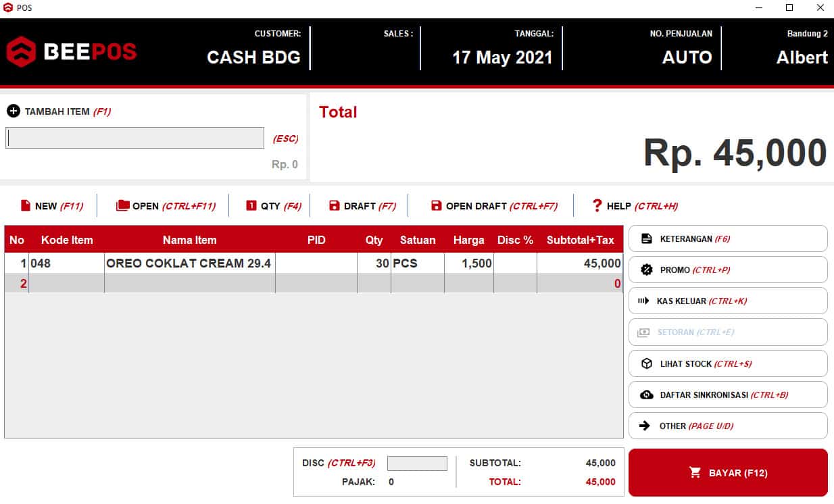Click the Harga column header
The height and width of the screenshot is (504, 834).
pos(469,240)
